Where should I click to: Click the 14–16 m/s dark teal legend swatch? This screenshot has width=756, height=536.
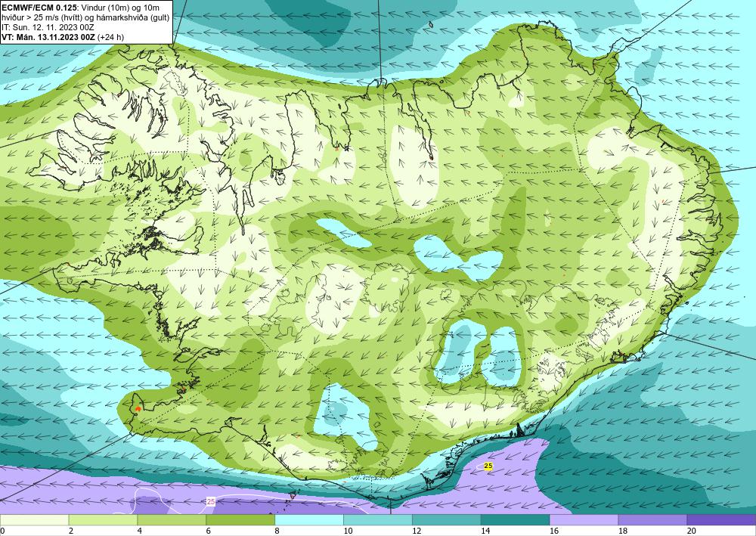tap(515, 520)
